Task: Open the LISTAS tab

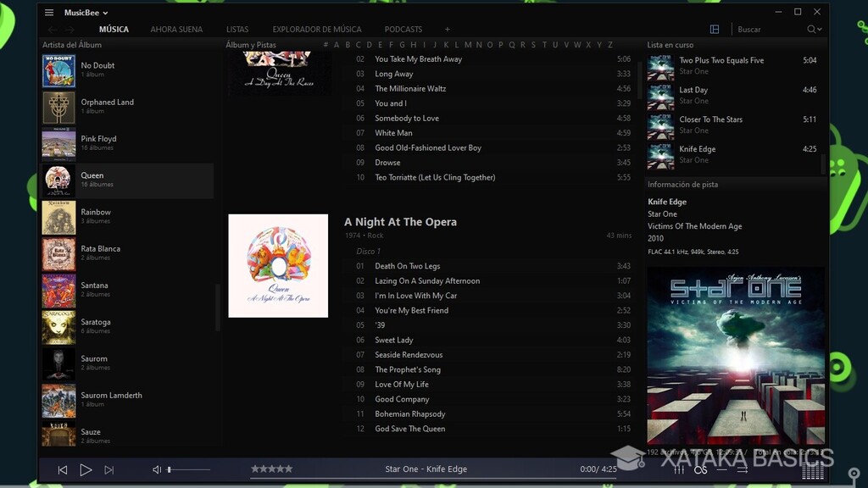Action: point(237,29)
